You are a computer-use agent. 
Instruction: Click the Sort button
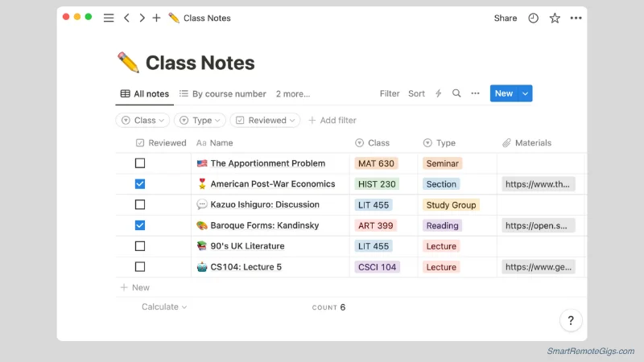(416, 93)
